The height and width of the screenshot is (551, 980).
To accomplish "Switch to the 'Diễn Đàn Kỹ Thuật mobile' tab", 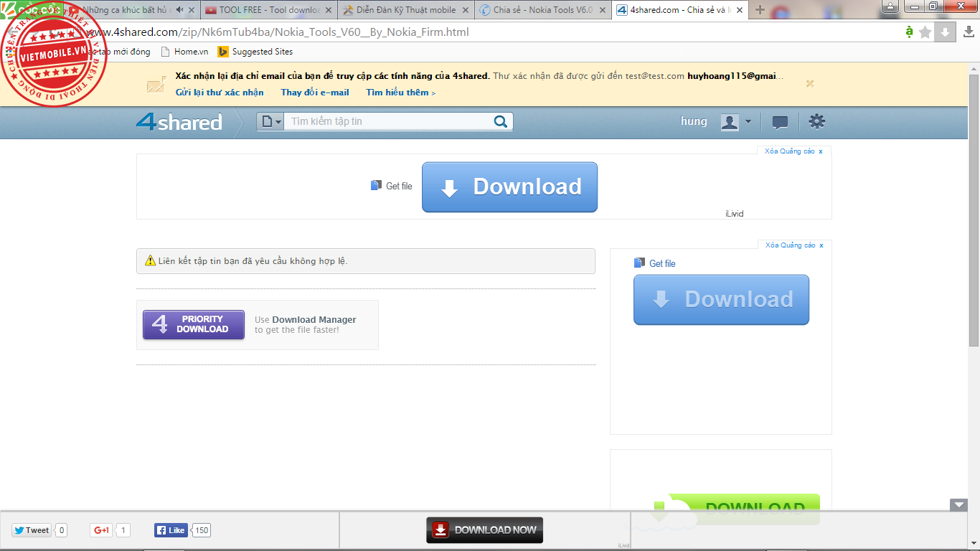I will click(x=406, y=10).
